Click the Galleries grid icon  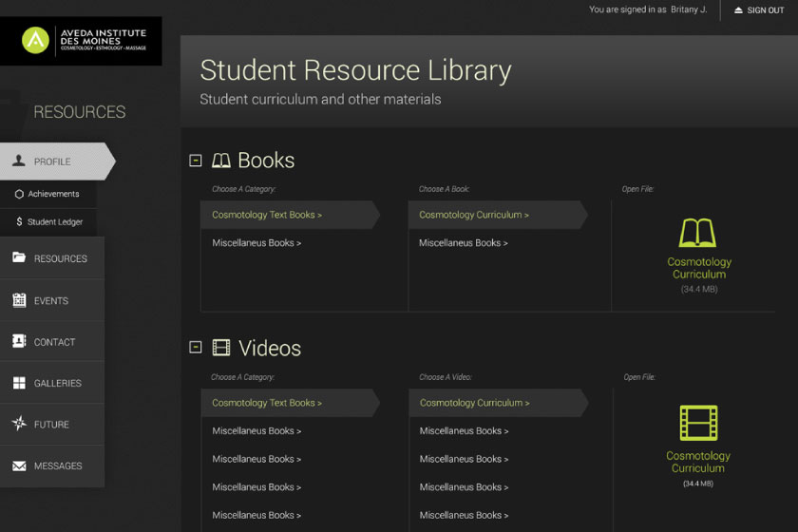point(19,383)
